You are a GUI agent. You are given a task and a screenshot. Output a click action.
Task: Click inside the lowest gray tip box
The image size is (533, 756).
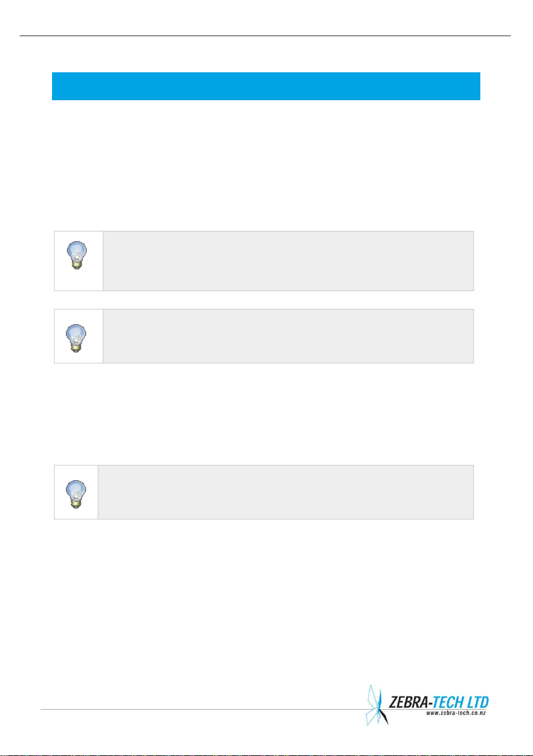pos(286,492)
